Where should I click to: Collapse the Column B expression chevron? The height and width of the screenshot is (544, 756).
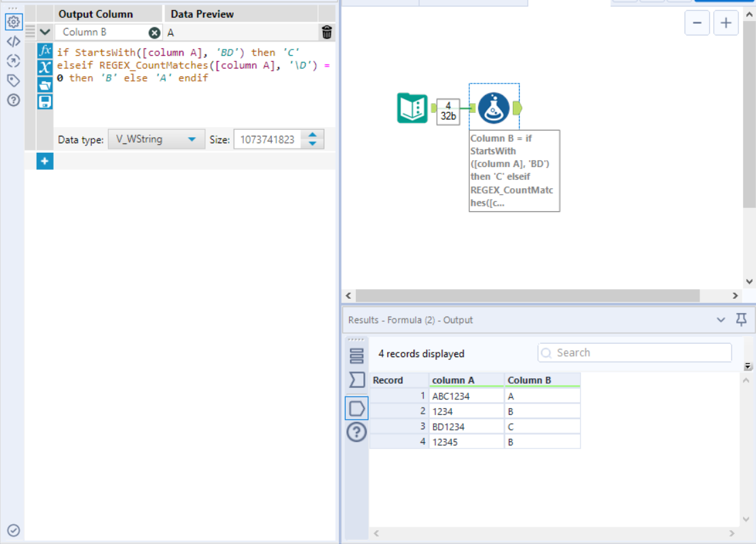tap(45, 32)
